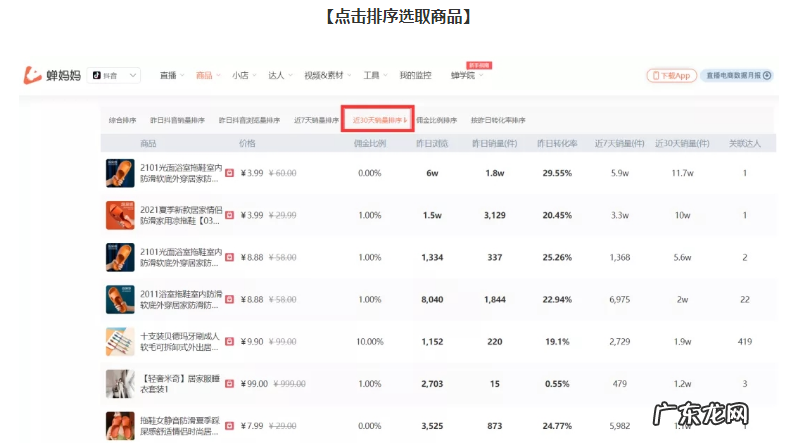
Task: Click 关联达人 column header
Action: point(745,143)
